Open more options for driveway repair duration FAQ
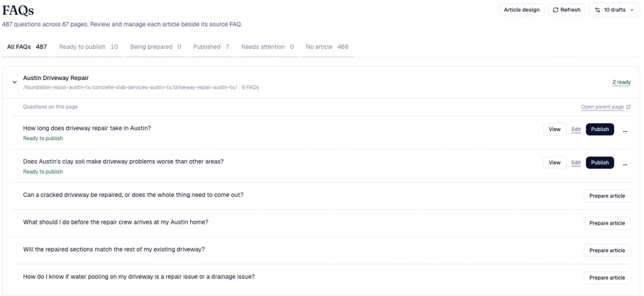644x296 pixels. coord(625,130)
